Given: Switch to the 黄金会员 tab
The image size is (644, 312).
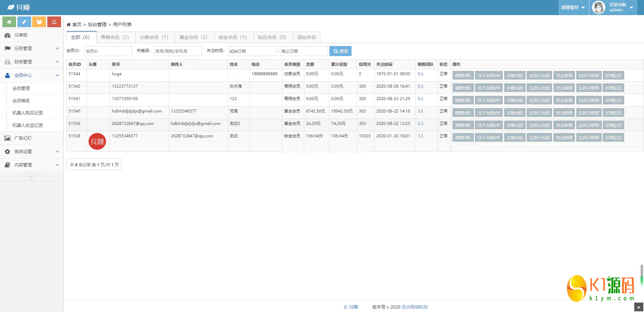Looking at the screenshot, I should point(194,37).
